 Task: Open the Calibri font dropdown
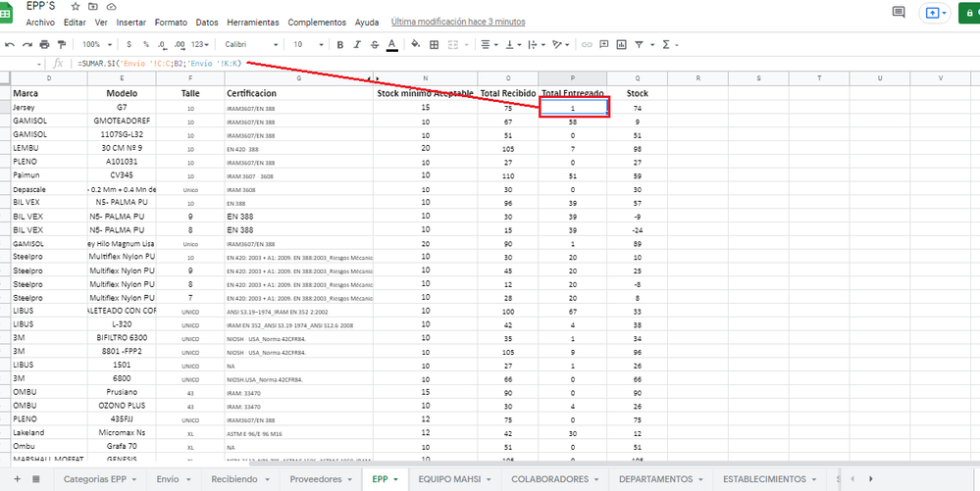[251, 44]
